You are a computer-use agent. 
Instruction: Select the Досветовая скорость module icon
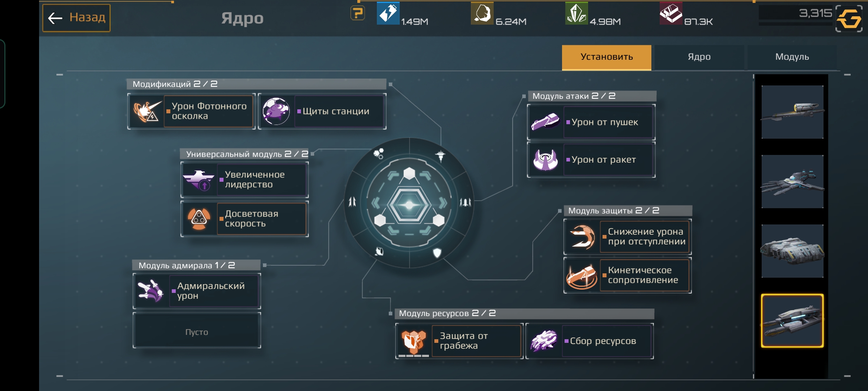point(199,219)
